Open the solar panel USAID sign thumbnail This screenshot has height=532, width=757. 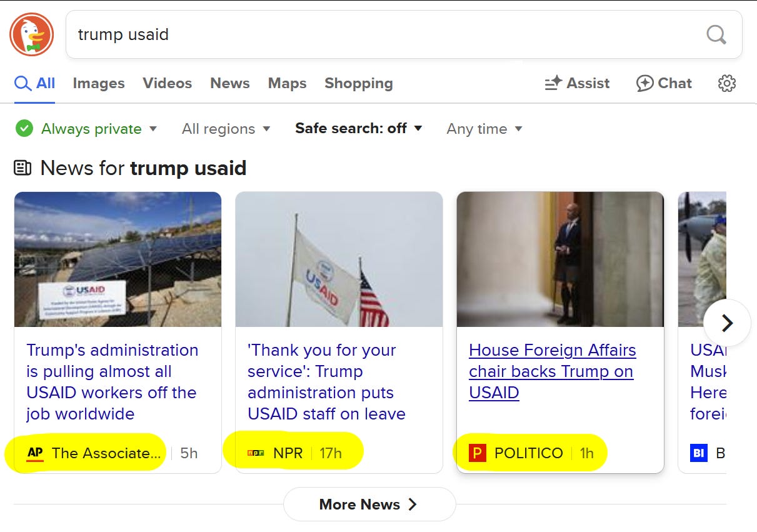pos(118,259)
